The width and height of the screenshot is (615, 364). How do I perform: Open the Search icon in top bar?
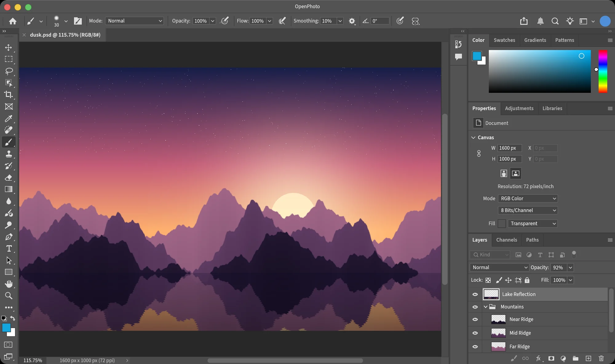coord(555,21)
